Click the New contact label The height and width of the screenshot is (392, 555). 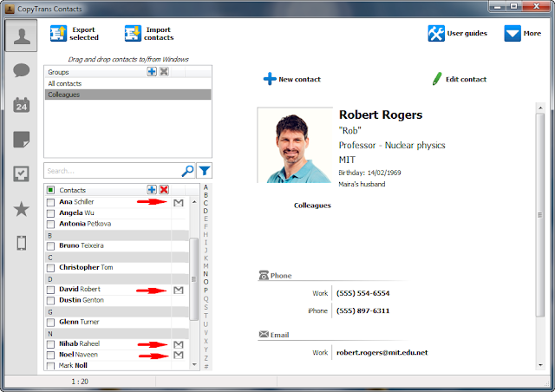pyautogui.click(x=299, y=79)
